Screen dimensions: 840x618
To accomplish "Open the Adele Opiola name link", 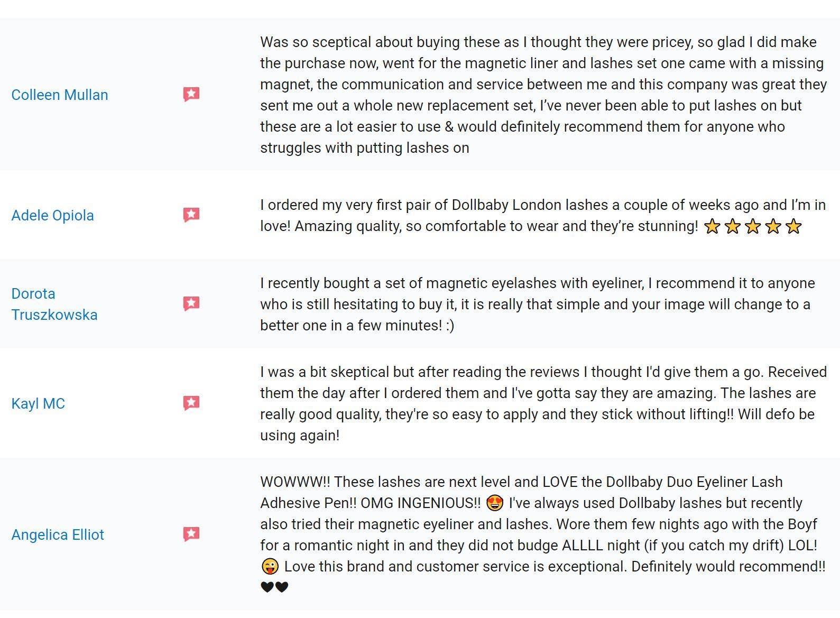I will 52,216.
